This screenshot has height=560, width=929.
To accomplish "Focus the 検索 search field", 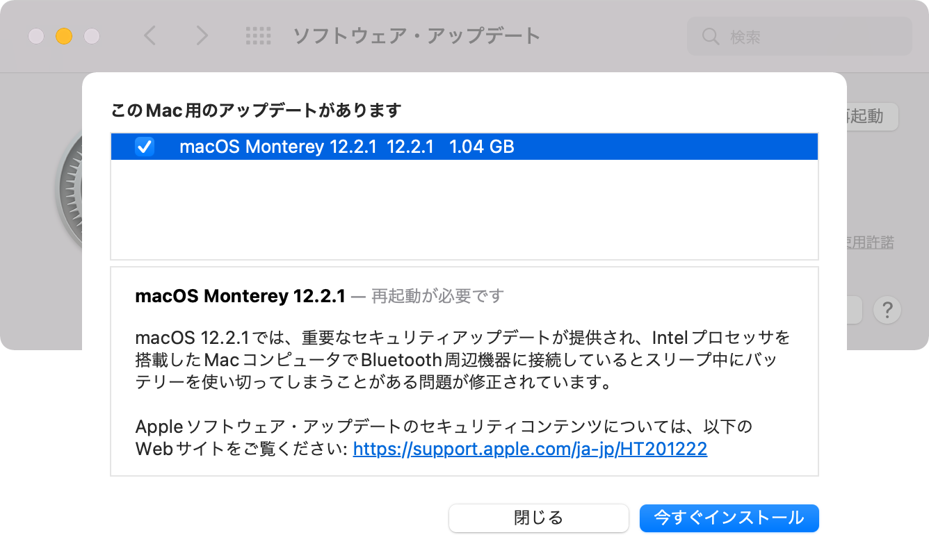I will tap(799, 36).
